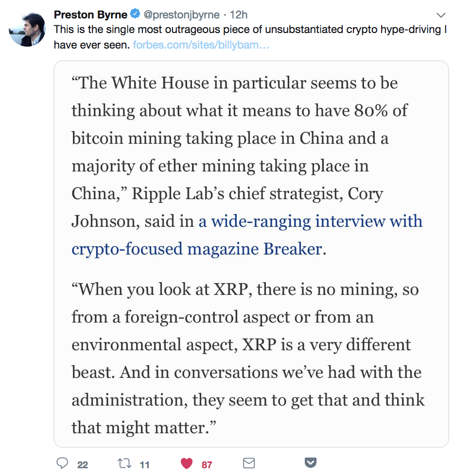Send tweet via the envelope message icon

(249, 463)
